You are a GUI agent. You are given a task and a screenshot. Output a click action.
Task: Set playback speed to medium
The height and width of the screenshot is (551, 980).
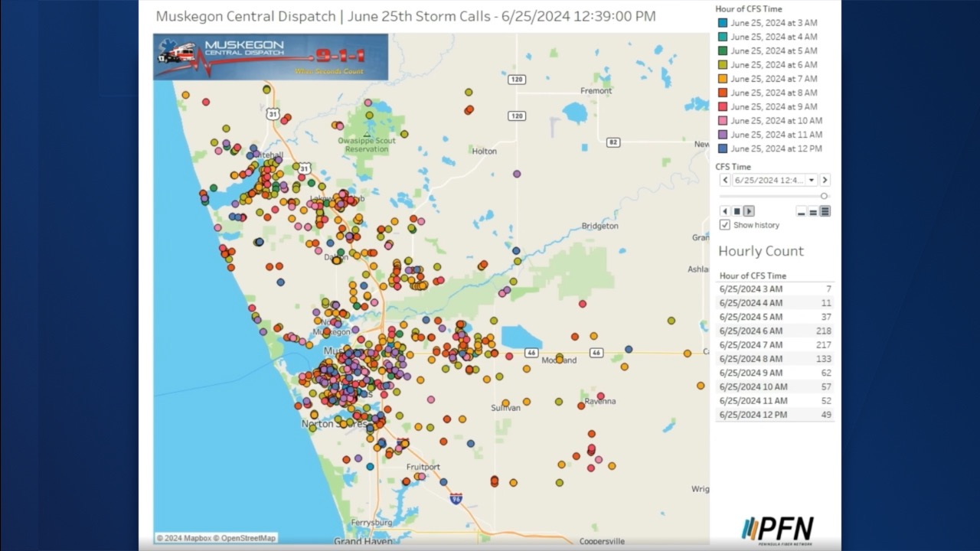[x=813, y=212]
